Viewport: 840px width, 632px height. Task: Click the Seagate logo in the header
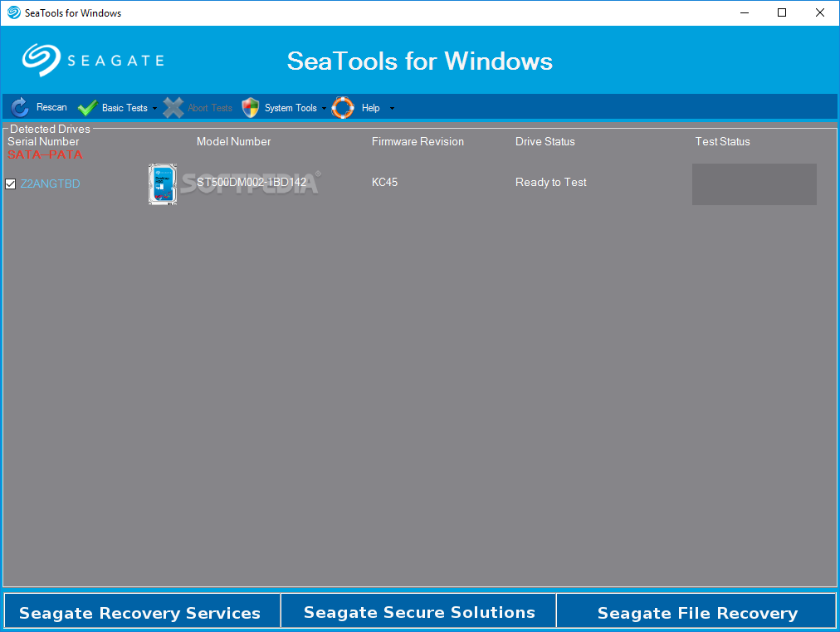(93, 60)
